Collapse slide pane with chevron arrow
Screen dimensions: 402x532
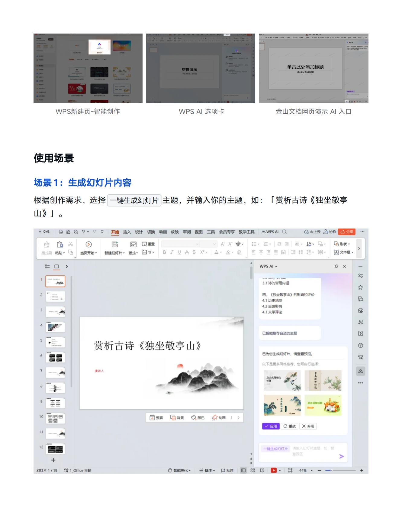(x=67, y=266)
